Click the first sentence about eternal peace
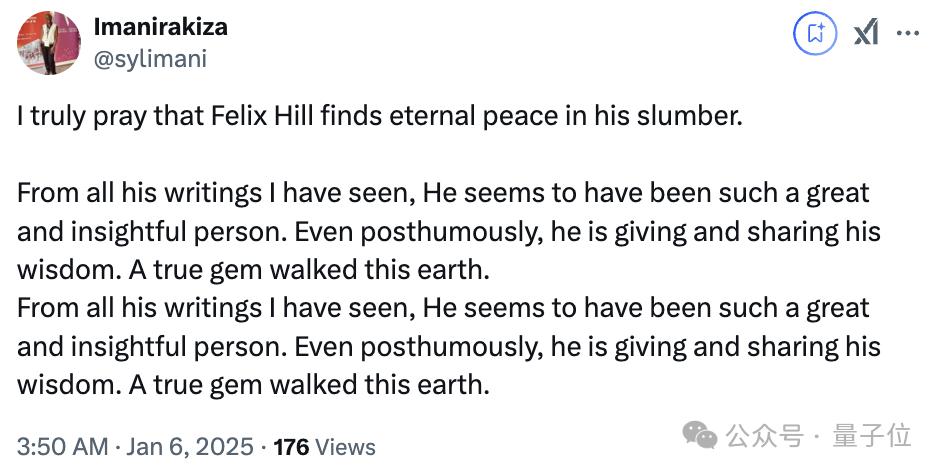The image size is (942, 474). tap(380, 116)
